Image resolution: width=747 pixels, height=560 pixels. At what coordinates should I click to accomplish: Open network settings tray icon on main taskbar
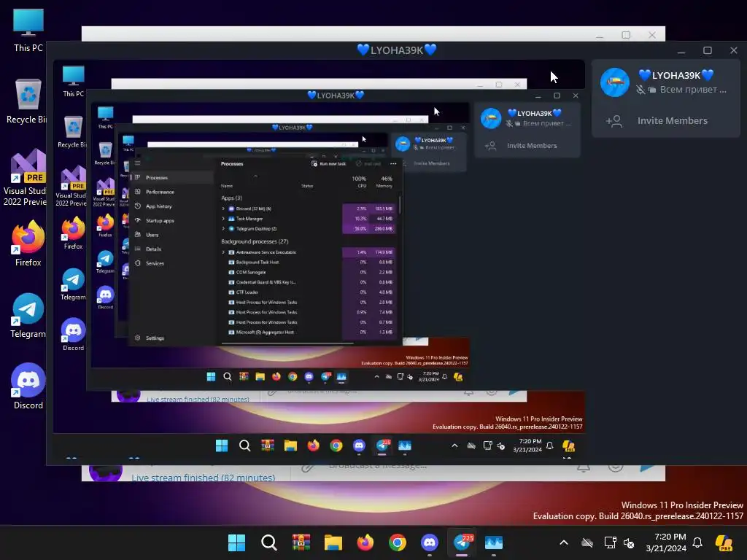pos(610,542)
